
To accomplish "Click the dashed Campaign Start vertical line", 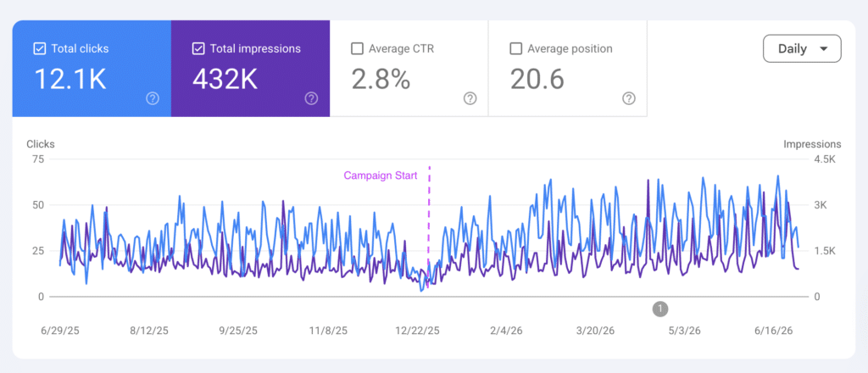I will pyautogui.click(x=429, y=227).
